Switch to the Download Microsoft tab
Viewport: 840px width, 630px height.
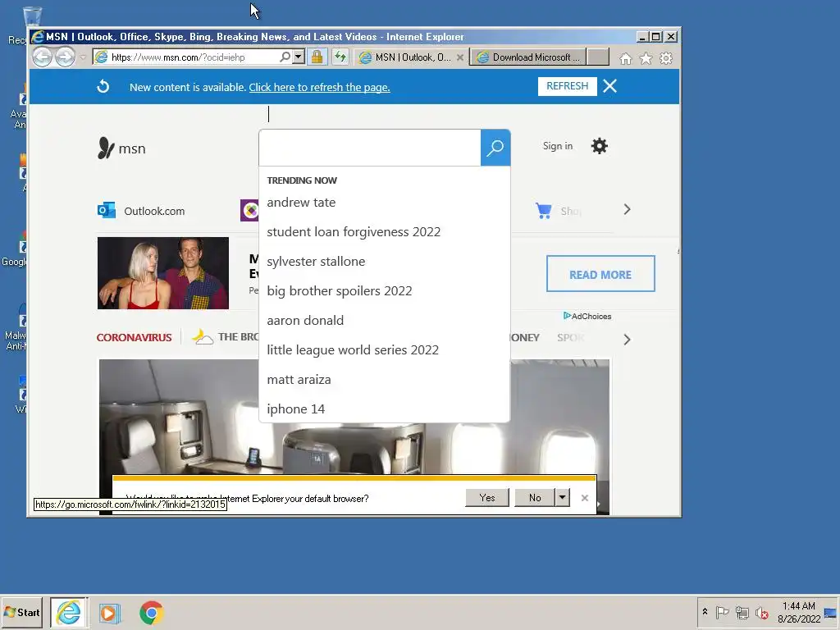point(529,57)
